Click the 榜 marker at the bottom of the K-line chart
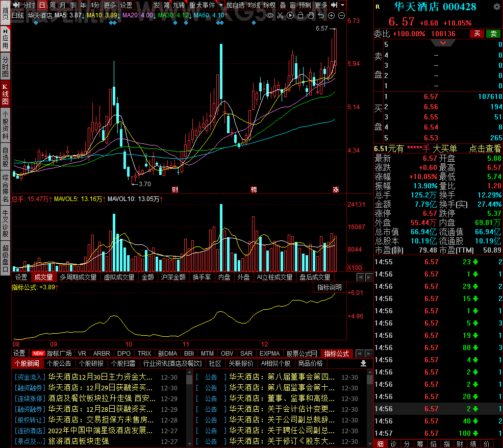Image resolution: width=503 pixels, height=448 pixels. pos(254,189)
